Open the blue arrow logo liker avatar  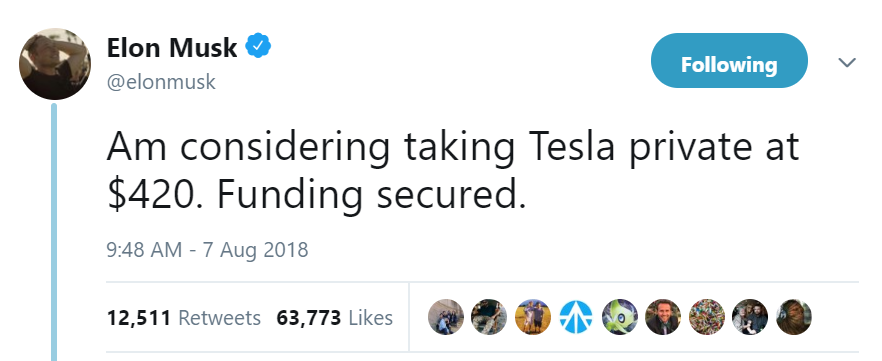(x=576, y=317)
